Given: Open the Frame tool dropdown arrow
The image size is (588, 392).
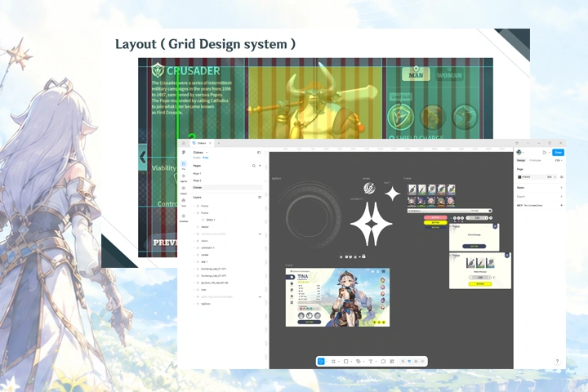Looking at the screenshot, I should 339,362.
